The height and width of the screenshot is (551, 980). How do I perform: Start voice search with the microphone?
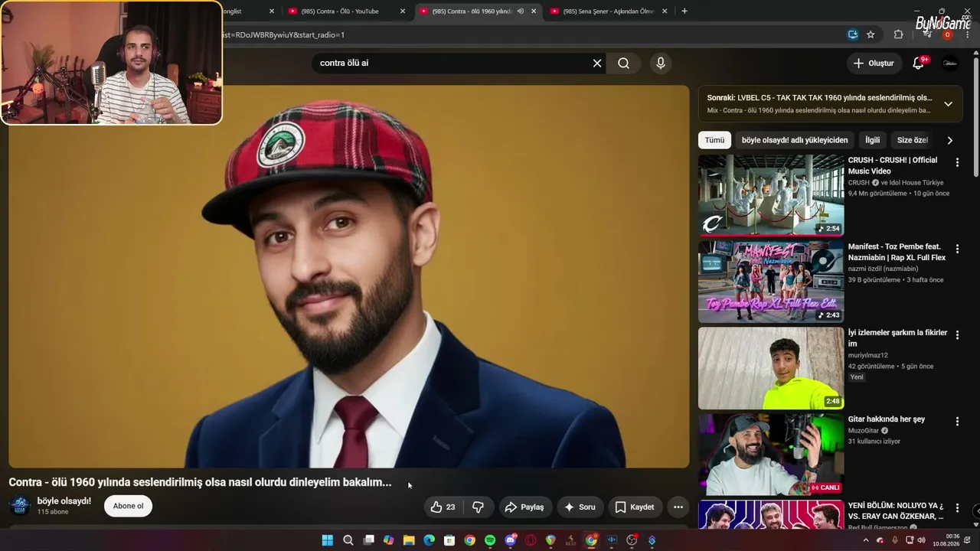[x=661, y=64]
